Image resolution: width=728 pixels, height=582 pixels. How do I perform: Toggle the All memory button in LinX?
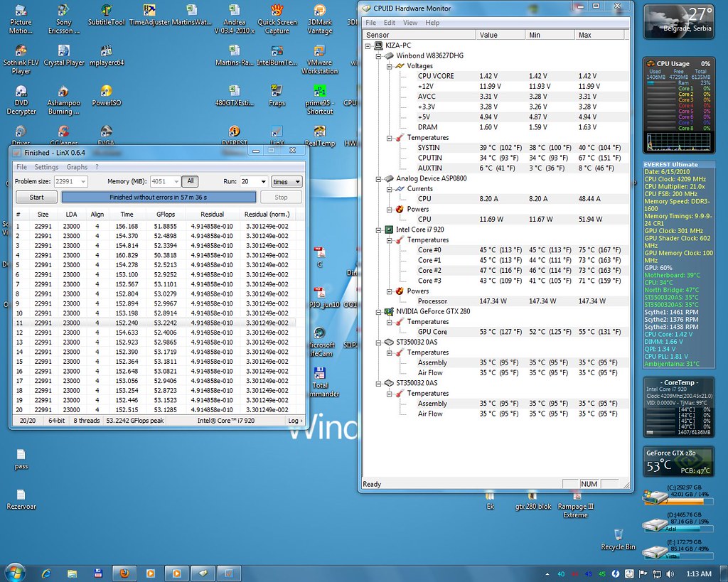click(x=190, y=181)
